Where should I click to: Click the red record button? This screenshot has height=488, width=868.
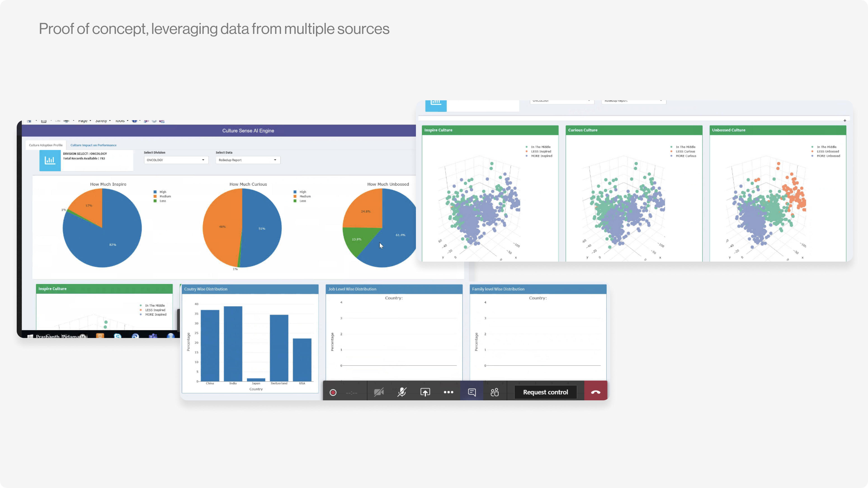tap(333, 392)
